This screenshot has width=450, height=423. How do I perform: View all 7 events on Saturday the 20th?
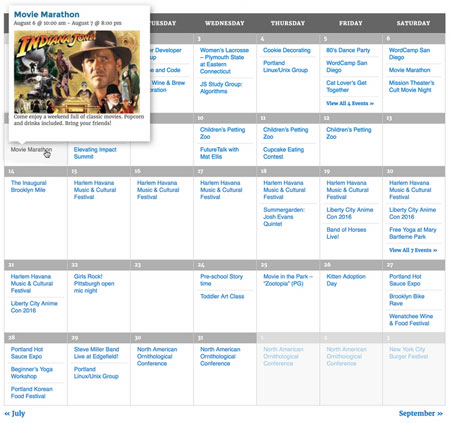413,250
